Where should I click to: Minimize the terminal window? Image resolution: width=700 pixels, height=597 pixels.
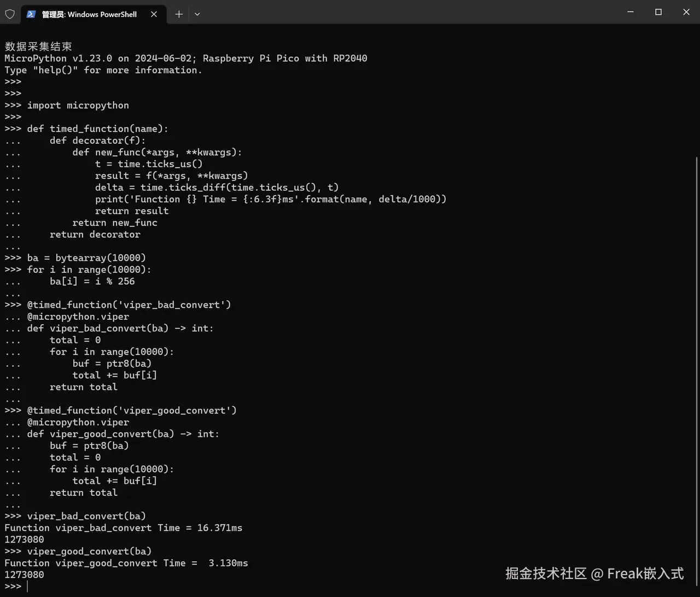click(x=631, y=12)
